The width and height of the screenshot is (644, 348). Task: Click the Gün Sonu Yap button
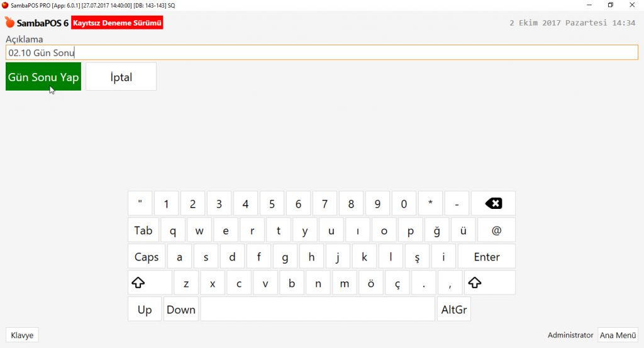pos(43,77)
